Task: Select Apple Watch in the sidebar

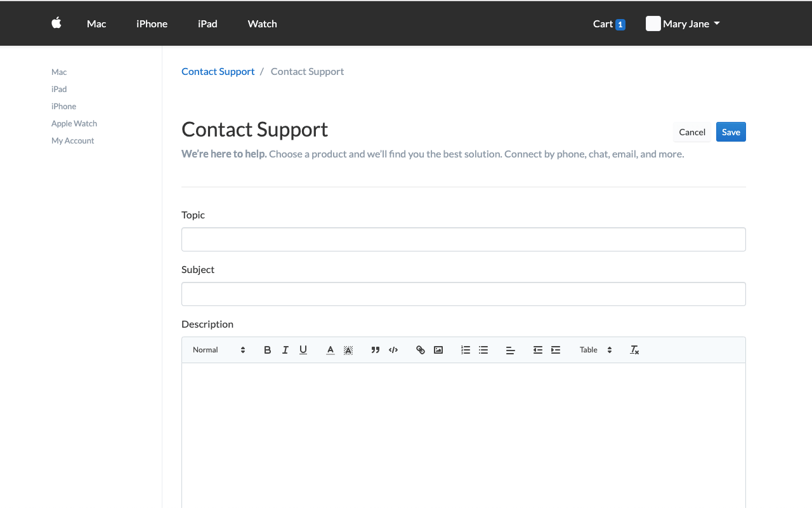Action: tap(74, 123)
